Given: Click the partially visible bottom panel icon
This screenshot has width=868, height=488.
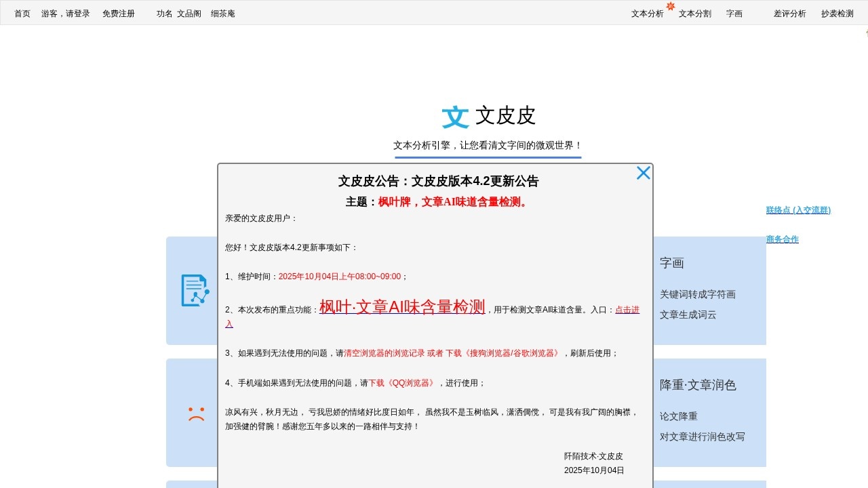Looking at the screenshot, I should point(195,484).
